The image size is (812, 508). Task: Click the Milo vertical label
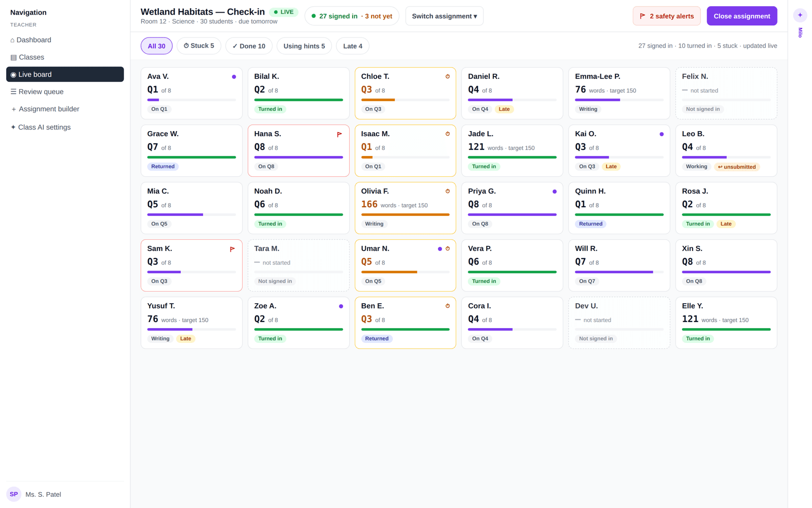click(x=800, y=33)
